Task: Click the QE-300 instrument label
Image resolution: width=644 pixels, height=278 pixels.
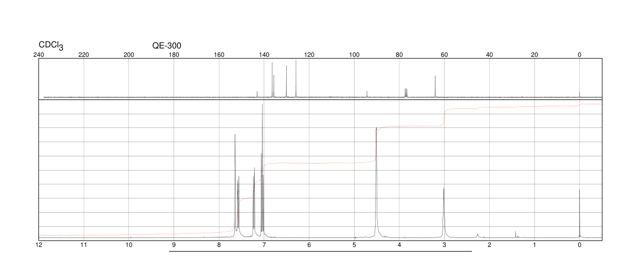Action: coord(167,46)
